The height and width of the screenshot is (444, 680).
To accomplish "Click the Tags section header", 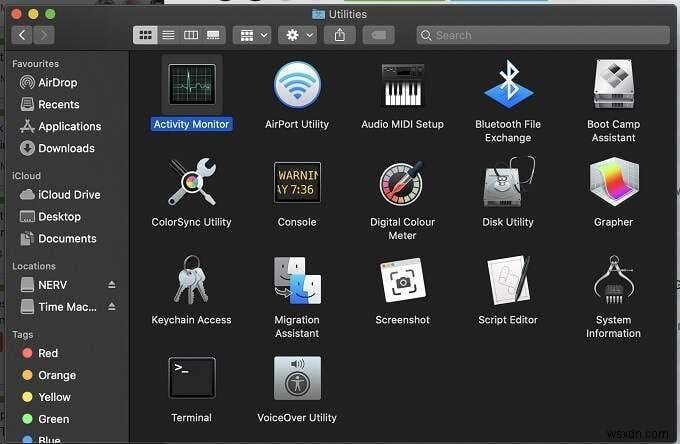I will (23, 335).
